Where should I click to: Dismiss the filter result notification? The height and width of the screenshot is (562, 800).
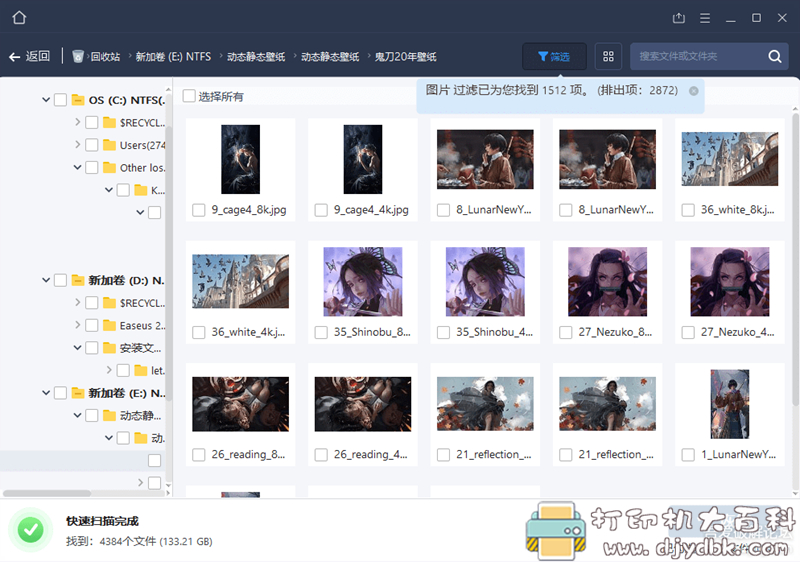click(x=693, y=91)
